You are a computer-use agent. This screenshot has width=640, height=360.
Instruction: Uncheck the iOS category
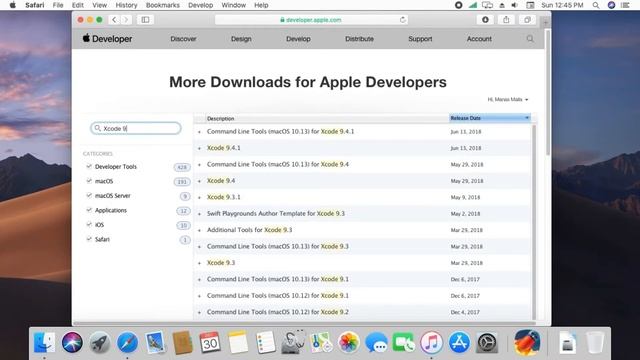89,224
